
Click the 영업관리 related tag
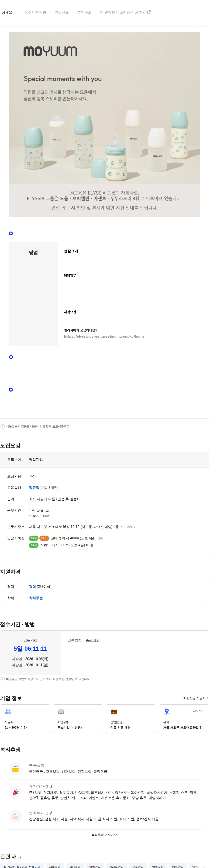pos(95,865)
